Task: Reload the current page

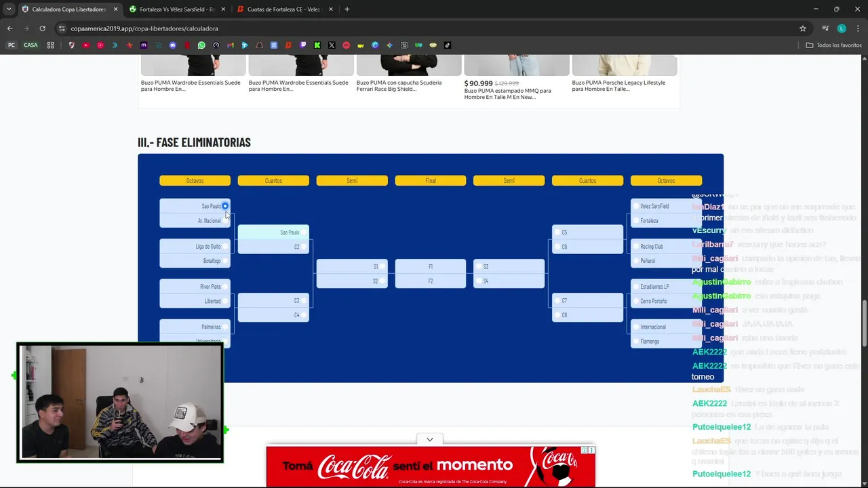Action: (42, 28)
